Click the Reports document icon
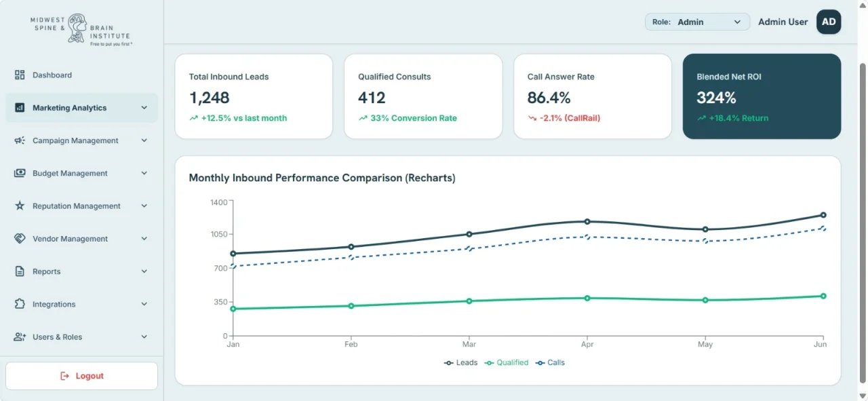 point(20,271)
